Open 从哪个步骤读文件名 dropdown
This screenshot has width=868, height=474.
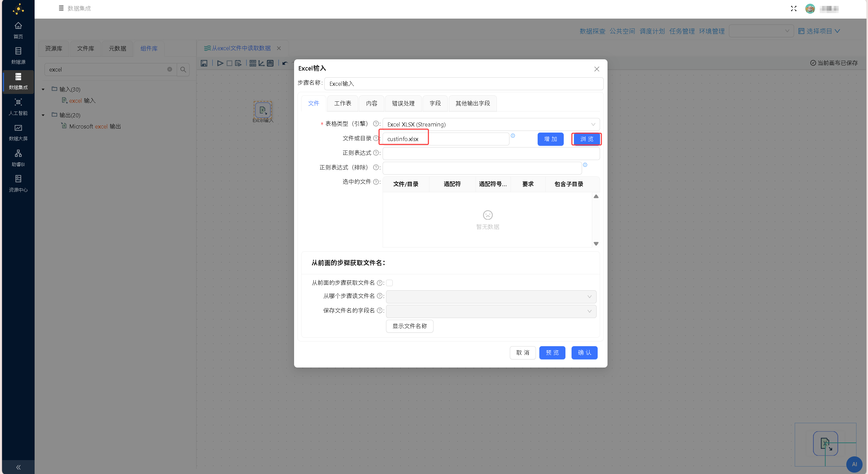(x=491, y=297)
